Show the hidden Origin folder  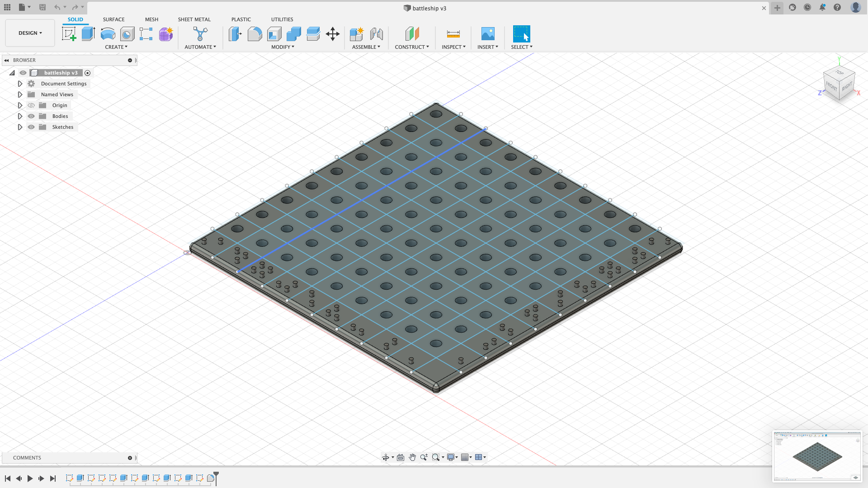tap(31, 105)
